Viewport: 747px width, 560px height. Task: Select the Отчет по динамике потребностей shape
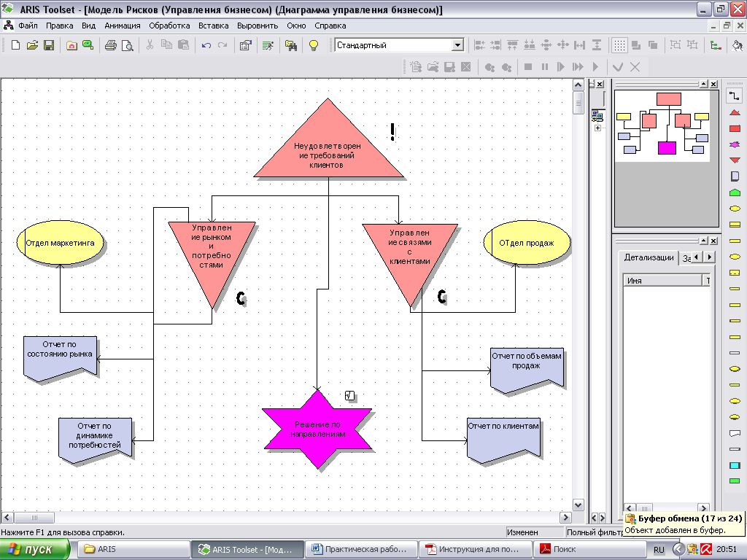pos(95,440)
